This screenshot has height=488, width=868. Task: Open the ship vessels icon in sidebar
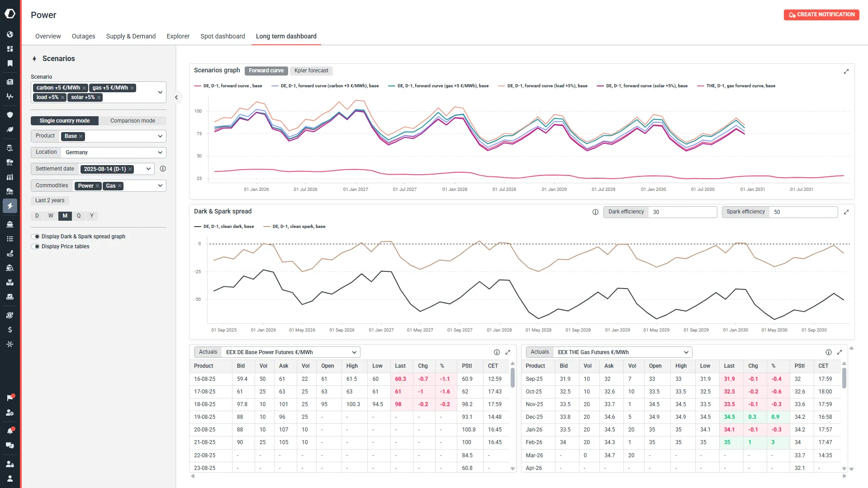tap(10, 224)
